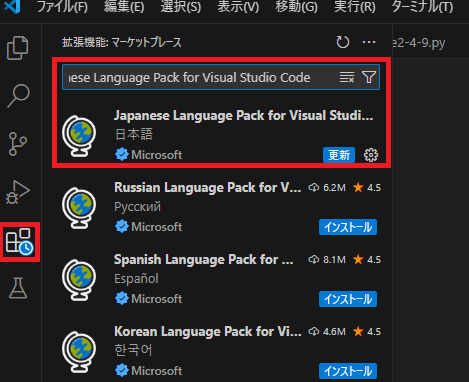This screenshot has height=382, width=469.
Task: Click the 한국어 description text
Action: tap(133, 350)
